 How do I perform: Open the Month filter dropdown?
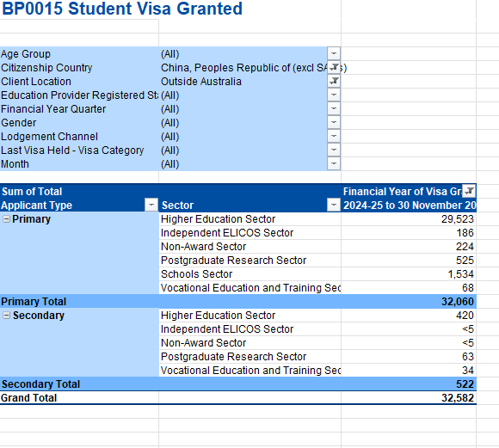[334, 163]
